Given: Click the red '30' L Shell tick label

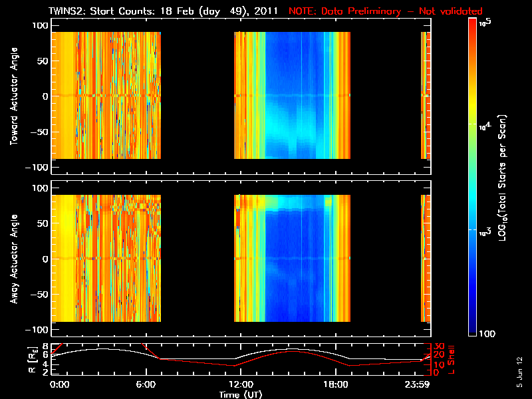Looking at the screenshot, I should pyautogui.click(x=439, y=346).
